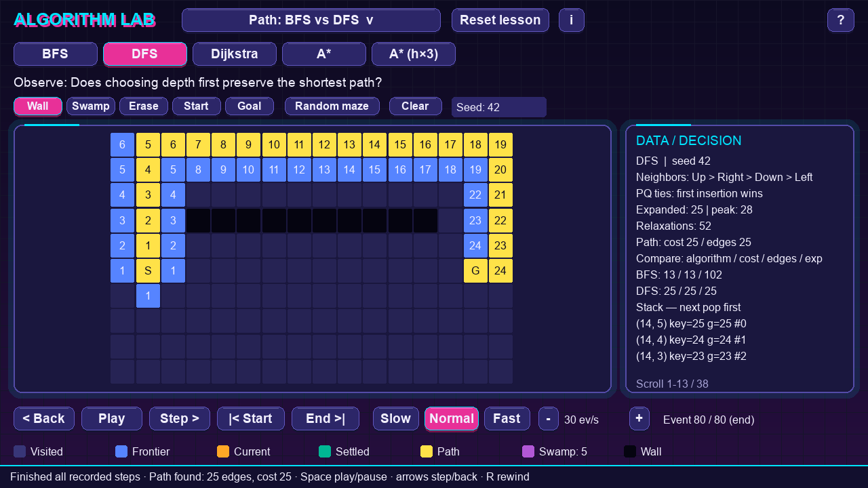Set playback speed to Slow
The height and width of the screenshot is (488, 868).
[x=396, y=419]
